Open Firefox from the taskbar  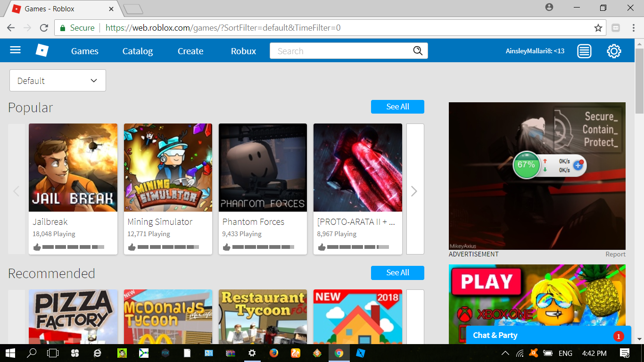click(274, 353)
